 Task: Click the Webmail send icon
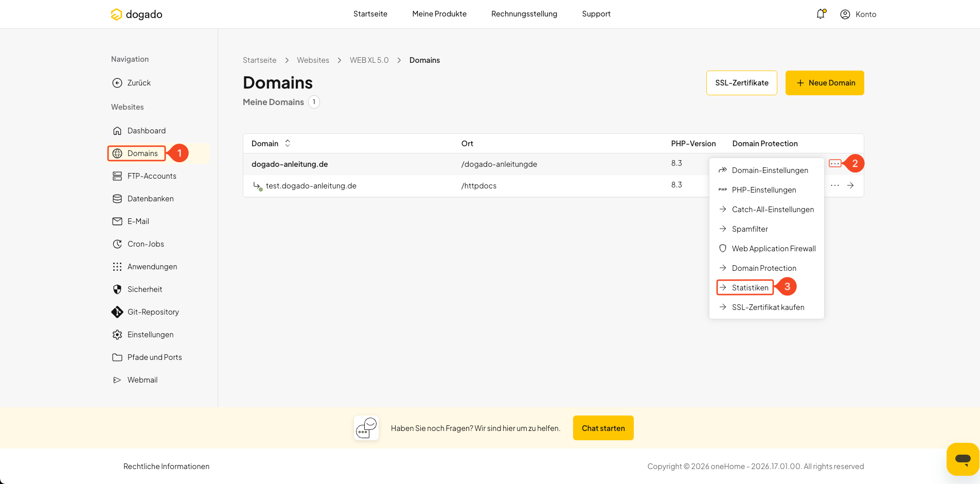117,380
